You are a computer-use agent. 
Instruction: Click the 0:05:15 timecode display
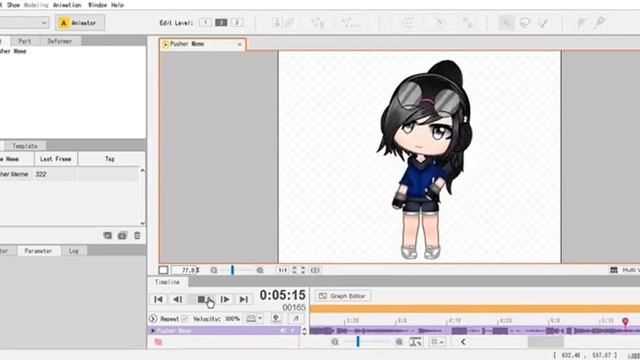(282, 295)
